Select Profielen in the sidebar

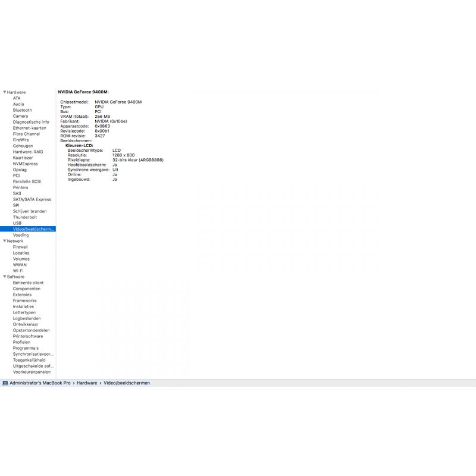tap(21, 342)
